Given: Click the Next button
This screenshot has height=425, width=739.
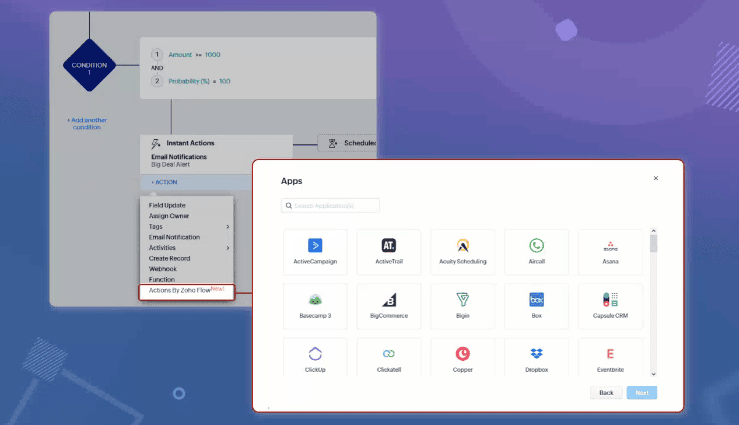Looking at the screenshot, I should (x=642, y=392).
